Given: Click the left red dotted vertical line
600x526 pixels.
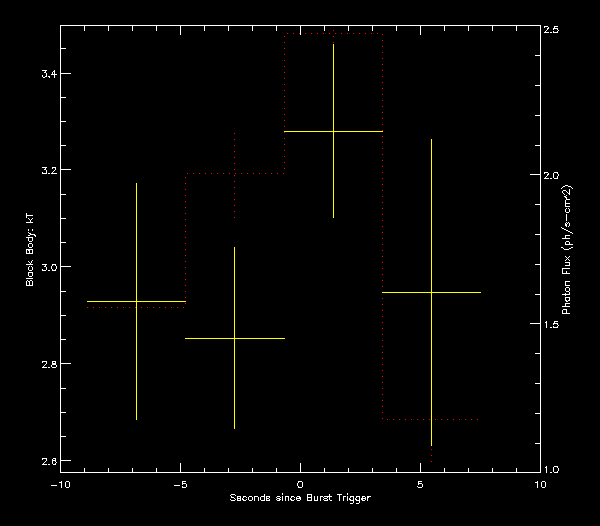Looking at the screenshot, I should click(285, 100).
